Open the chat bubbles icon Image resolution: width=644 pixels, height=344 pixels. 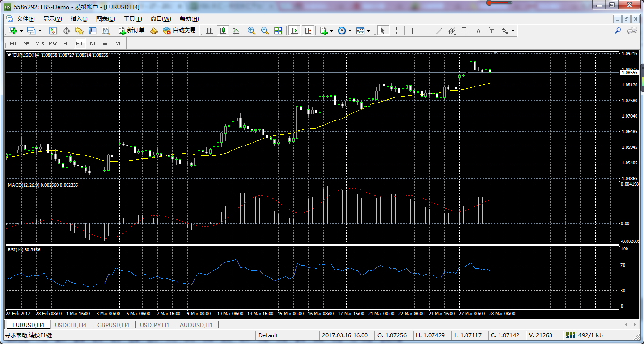632,31
